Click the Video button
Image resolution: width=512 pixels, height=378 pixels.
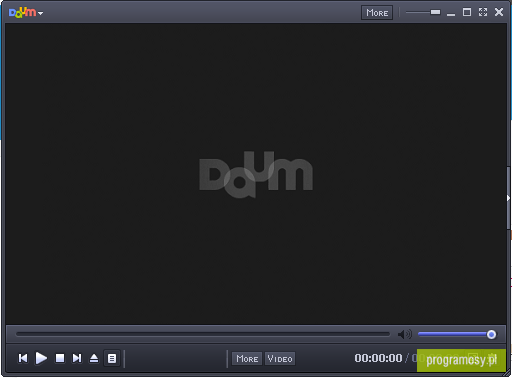[280, 359]
